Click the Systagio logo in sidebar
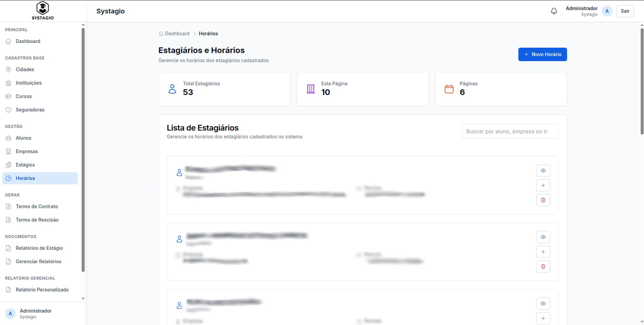This screenshot has width=644, height=325. click(x=42, y=11)
